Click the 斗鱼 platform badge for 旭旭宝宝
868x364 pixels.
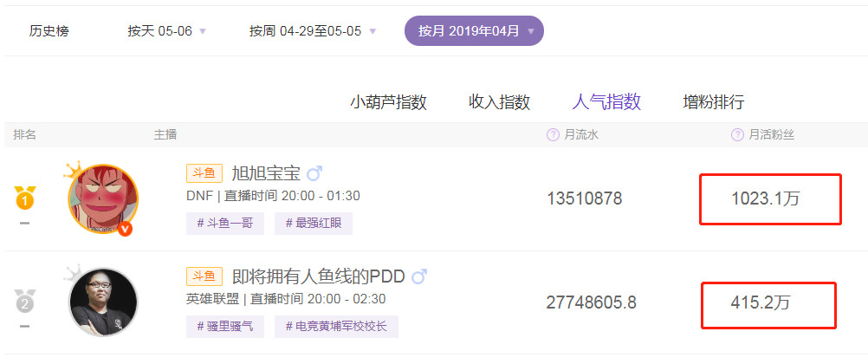pos(204,173)
